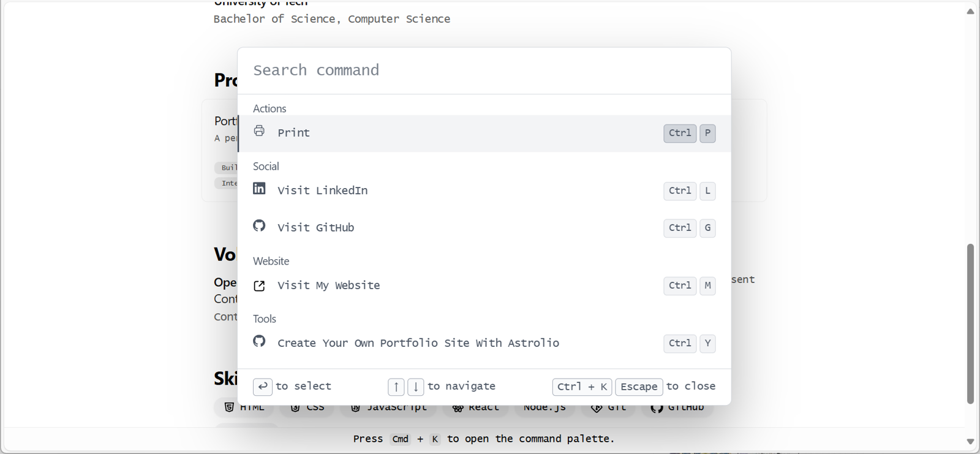This screenshot has width=980, height=454.
Task: Focus the Search command input field
Action: coord(484,70)
